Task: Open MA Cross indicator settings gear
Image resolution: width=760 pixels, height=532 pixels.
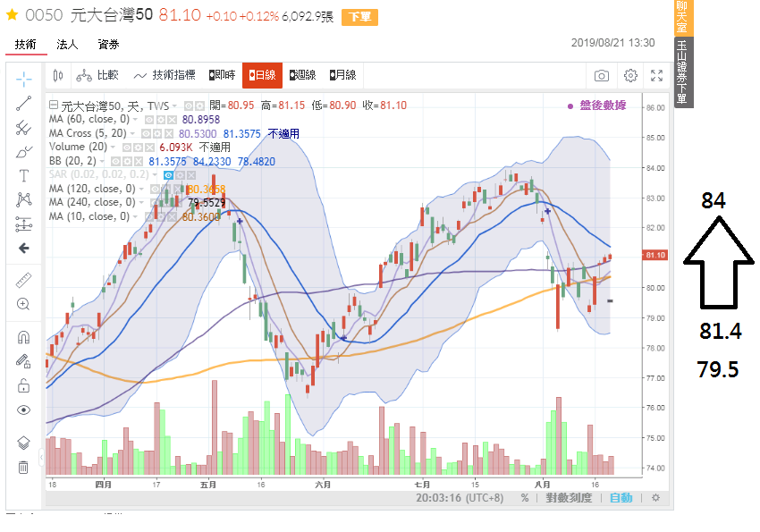Action: [156, 134]
